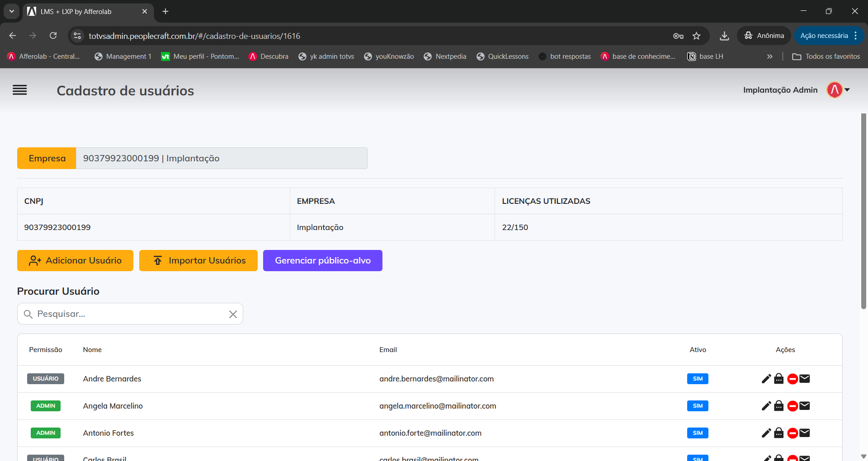Clear the search field with X icon

tap(233, 314)
